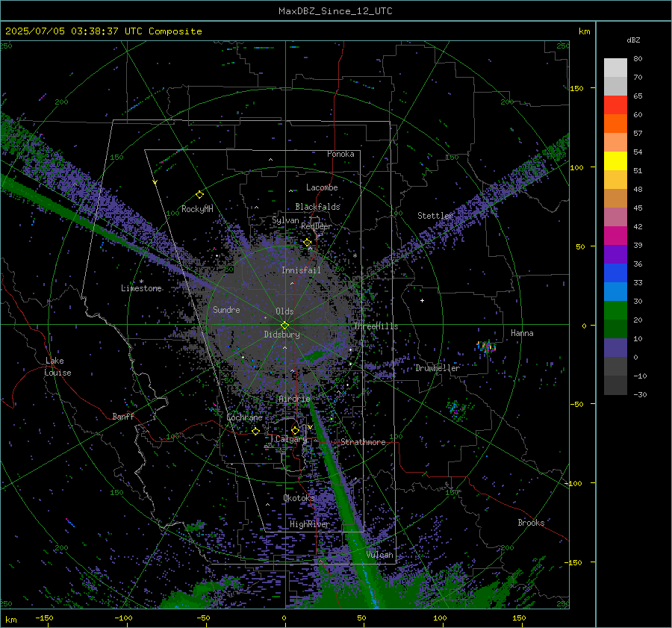Click the Didsbury town label
This screenshot has width=672, height=628.
281,335
